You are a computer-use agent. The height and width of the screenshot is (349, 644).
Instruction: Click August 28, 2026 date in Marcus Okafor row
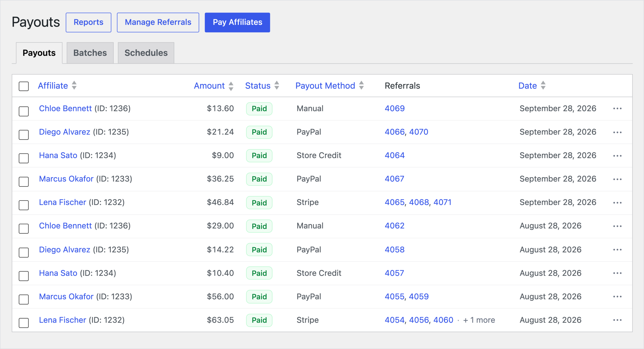(551, 296)
